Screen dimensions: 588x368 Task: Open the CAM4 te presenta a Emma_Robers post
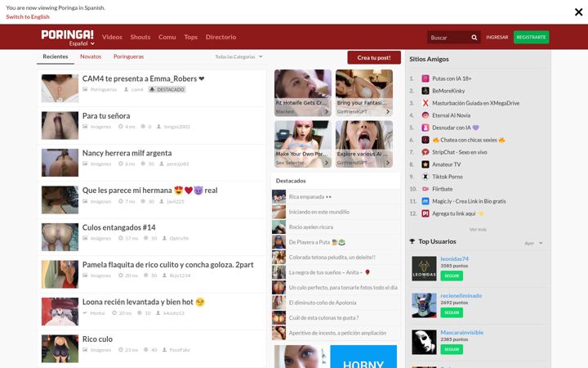click(x=143, y=79)
